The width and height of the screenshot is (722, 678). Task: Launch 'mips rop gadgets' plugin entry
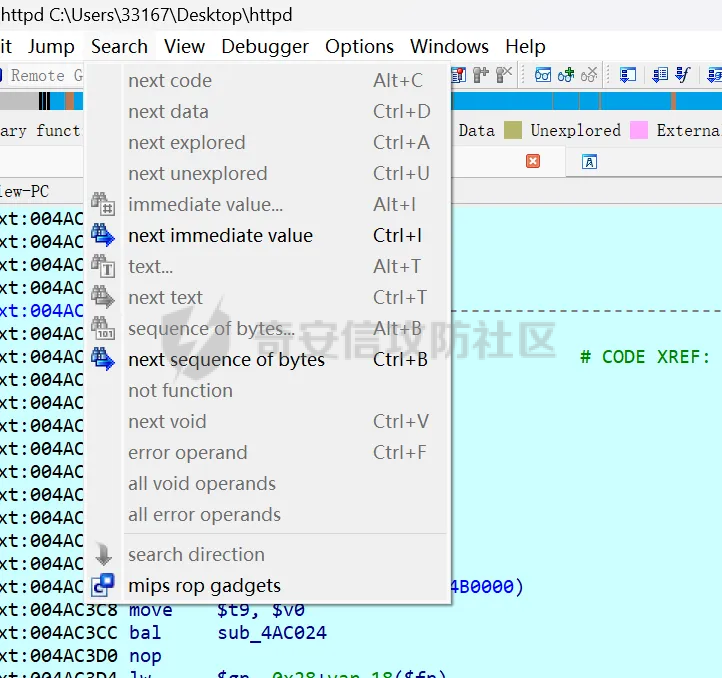[266, 585]
